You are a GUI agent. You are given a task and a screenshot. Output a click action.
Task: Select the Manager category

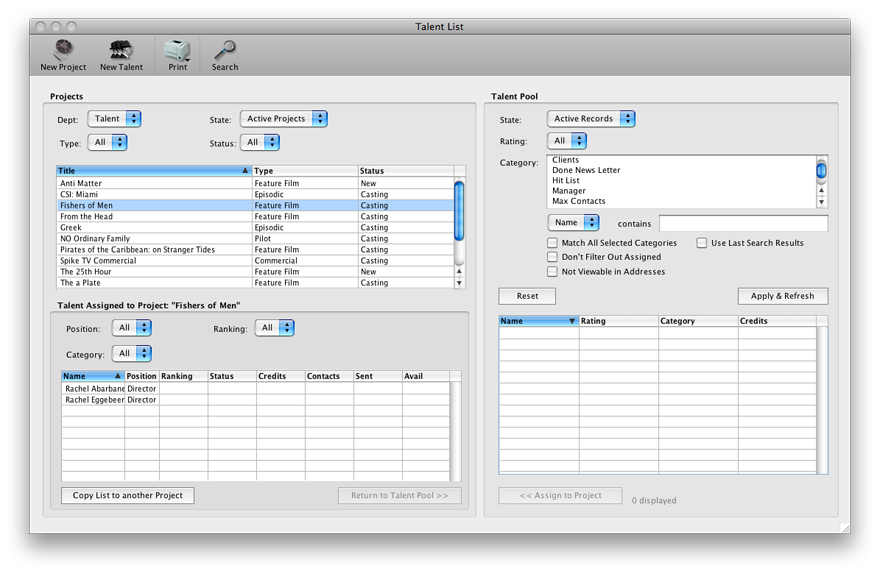(681, 191)
